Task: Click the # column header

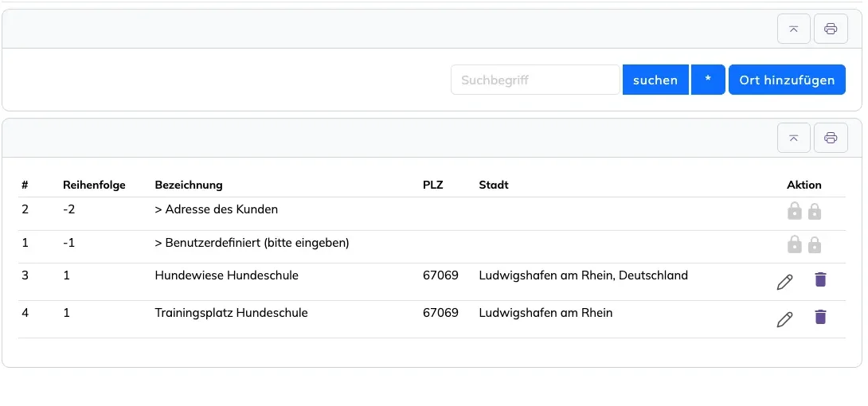Action: (25, 185)
